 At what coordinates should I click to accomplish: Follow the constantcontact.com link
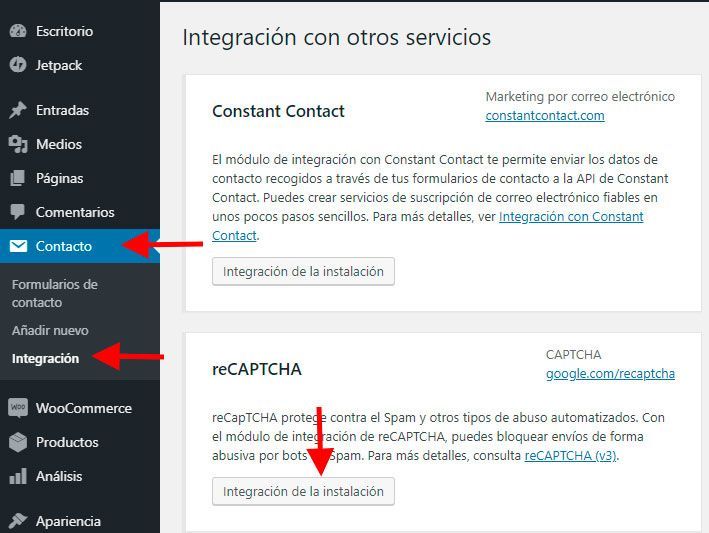(545, 116)
